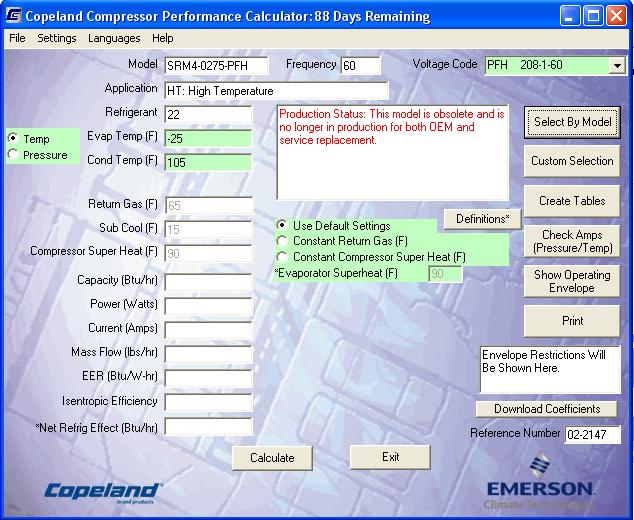Viewport: 634px width, 520px height.
Task: Open the Settings menu
Action: [x=57, y=38]
